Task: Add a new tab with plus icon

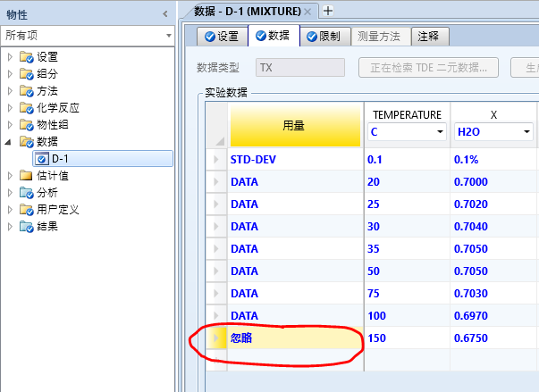Action: click(x=328, y=11)
